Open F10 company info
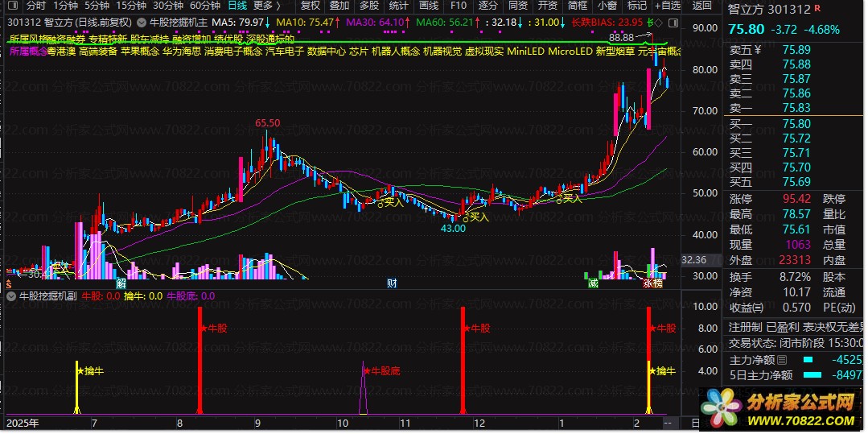This screenshot has height=434, width=868. 458,6
